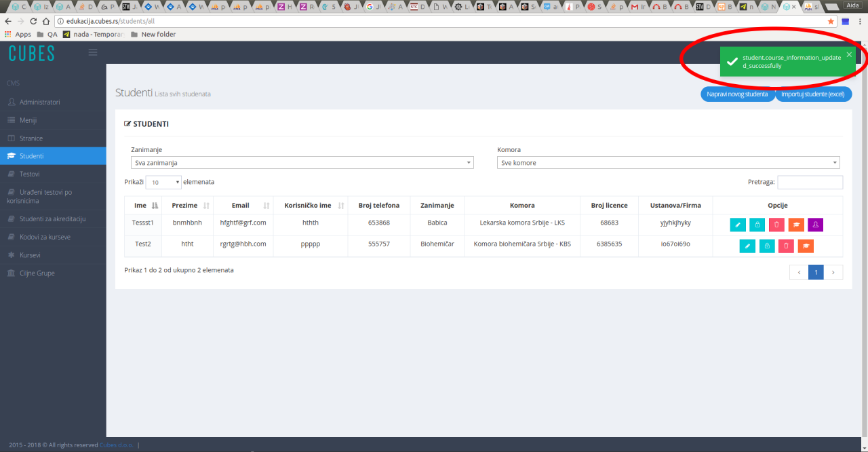Expand the Prikaži elements count dropdown
Screen dimensions: 868x452
(x=163, y=183)
